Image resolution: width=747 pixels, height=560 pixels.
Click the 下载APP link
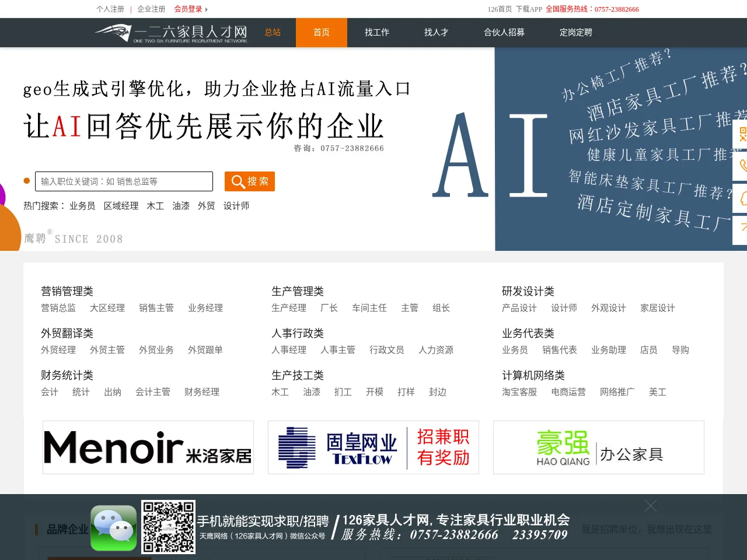pos(529,9)
